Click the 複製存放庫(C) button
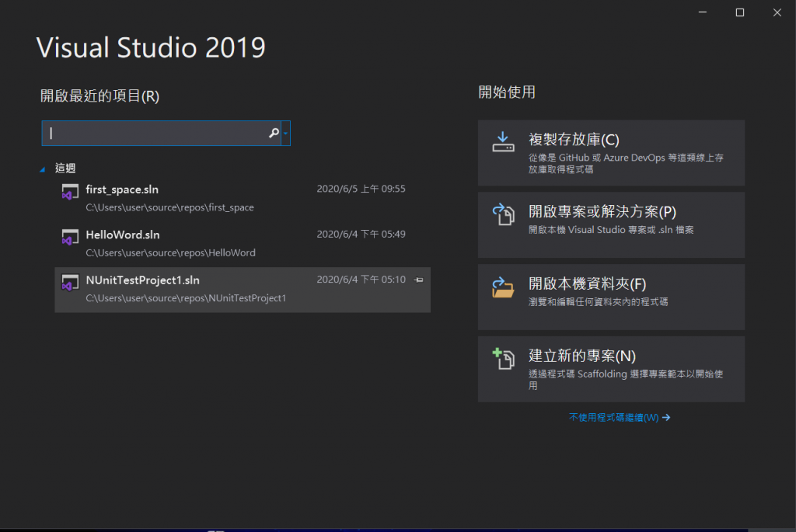Image resolution: width=796 pixels, height=532 pixels. 611,153
